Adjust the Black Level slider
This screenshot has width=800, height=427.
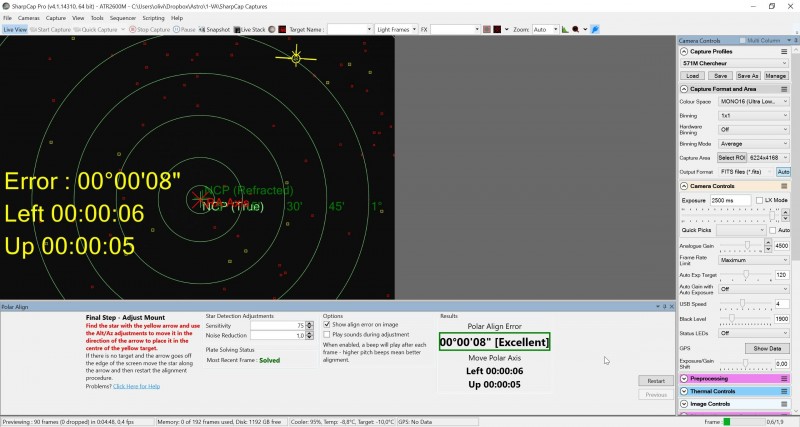(x=732, y=319)
